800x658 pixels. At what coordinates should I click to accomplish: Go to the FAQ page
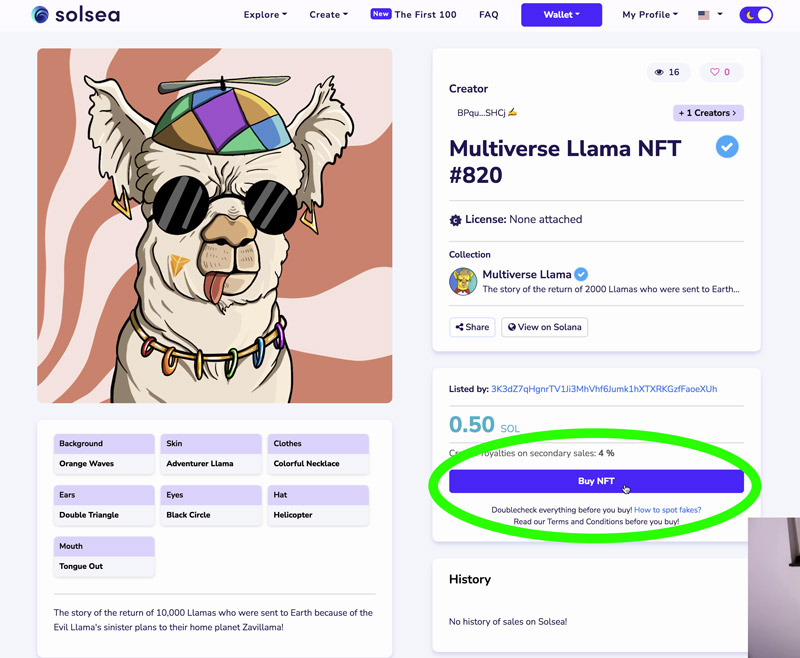point(488,15)
